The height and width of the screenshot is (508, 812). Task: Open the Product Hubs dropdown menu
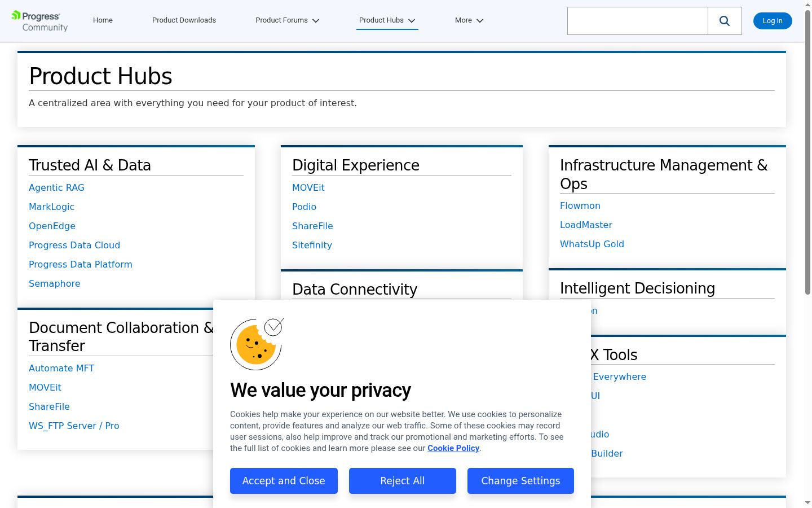[387, 20]
